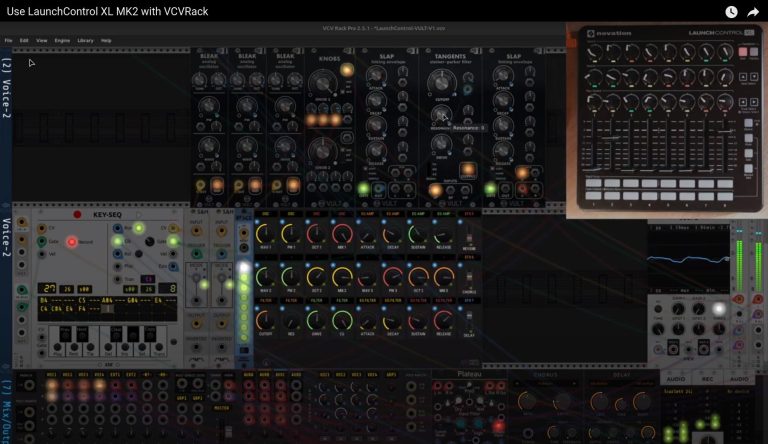Click the PW 1 knob

click(291, 234)
